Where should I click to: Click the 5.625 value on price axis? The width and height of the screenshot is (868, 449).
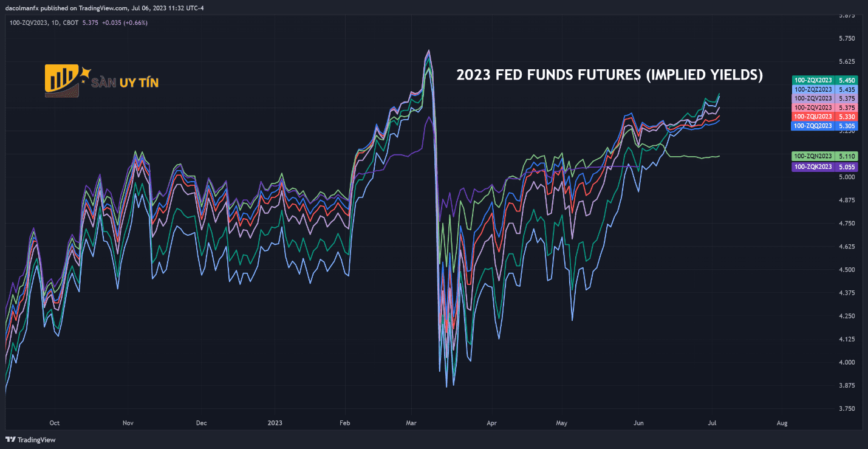846,61
